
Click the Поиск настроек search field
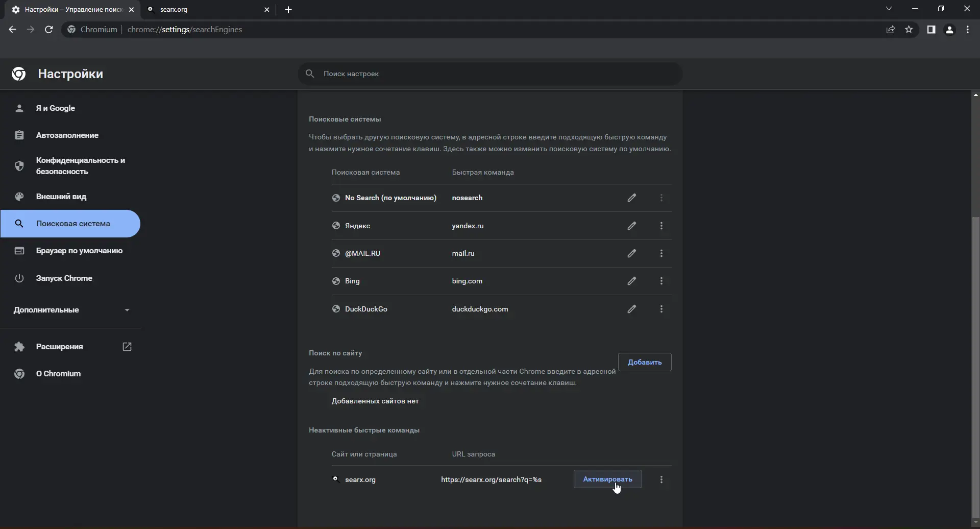(x=490, y=73)
